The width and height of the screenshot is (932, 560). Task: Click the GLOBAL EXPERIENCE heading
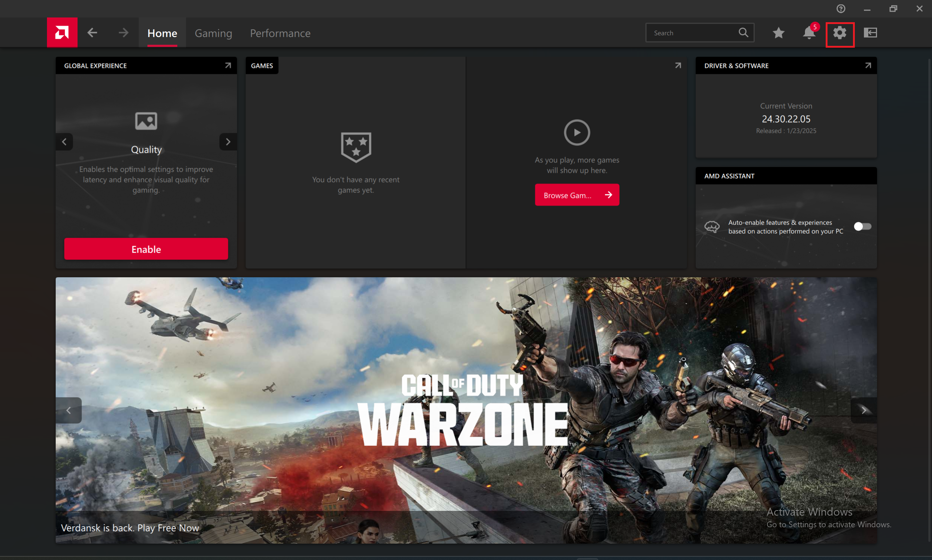click(x=95, y=65)
